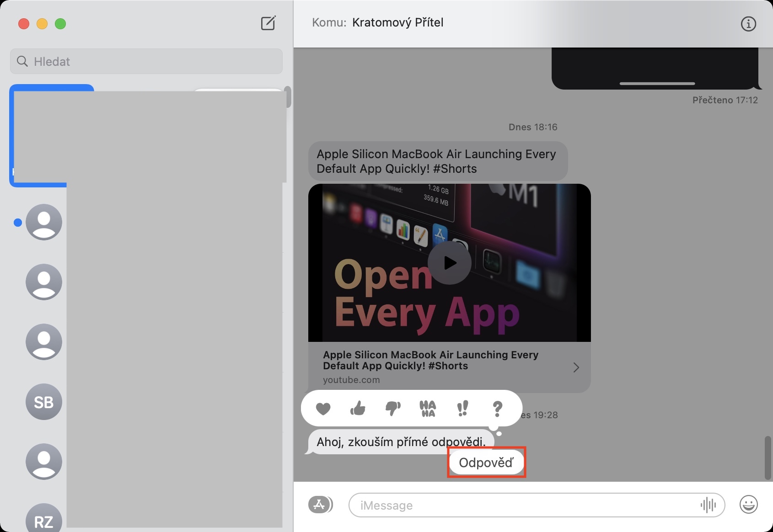
Task: Select the SB contact conversation
Action: [44, 402]
